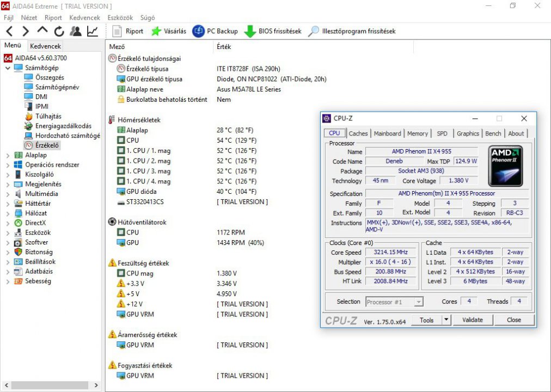This screenshot has width=551, height=392.
Task: Open the Nézet menu
Action: click(x=29, y=17)
